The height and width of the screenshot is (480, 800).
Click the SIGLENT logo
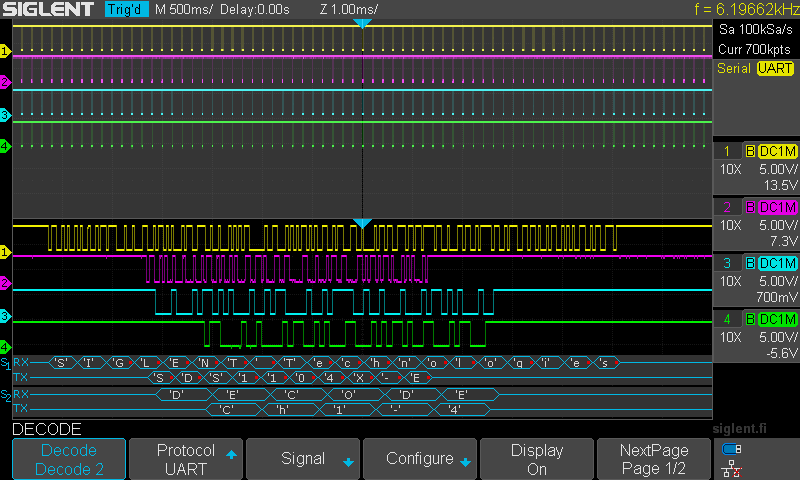(48, 9)
